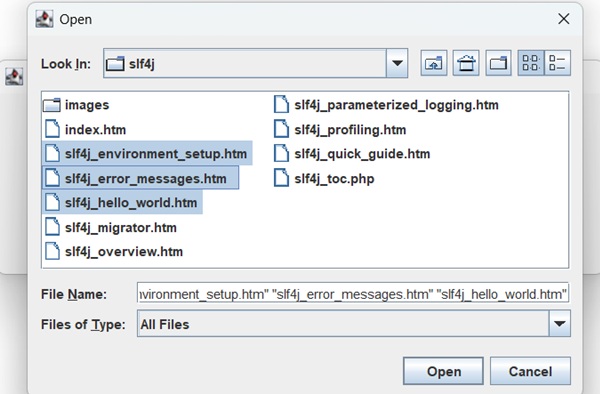Click the file icon beside slf4j_error_messages.htm
600x394 pixels.
click(x=52, y=178)
